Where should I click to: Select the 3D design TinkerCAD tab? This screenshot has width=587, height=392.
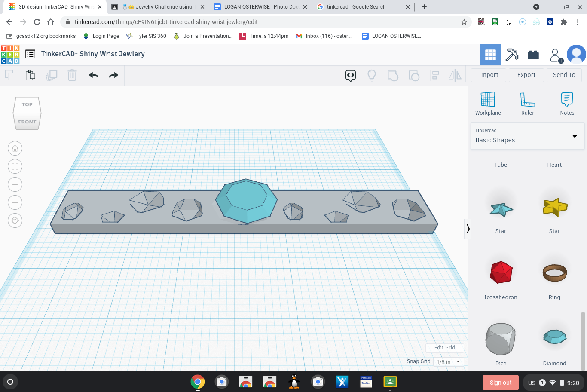click(x=55, y=7)
